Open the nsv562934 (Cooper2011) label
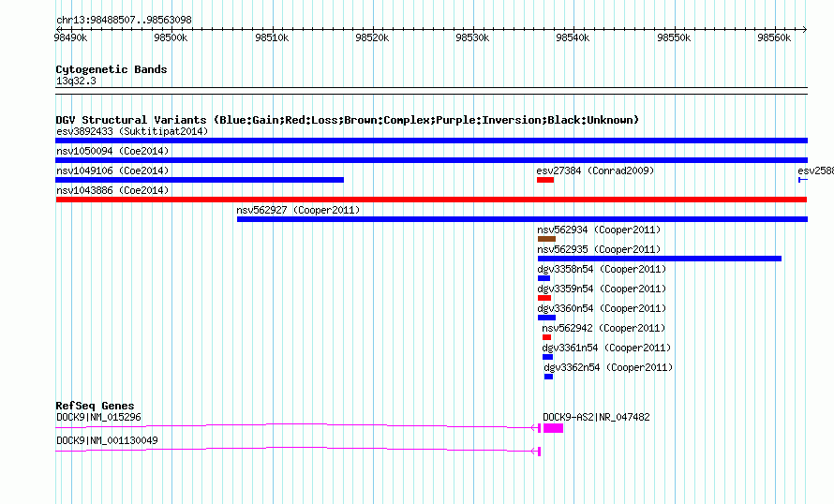 (599, 230)
